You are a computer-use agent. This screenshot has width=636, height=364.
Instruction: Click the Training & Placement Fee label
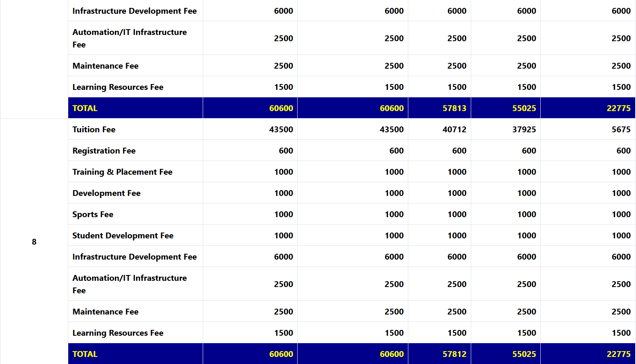pos(122,172)
